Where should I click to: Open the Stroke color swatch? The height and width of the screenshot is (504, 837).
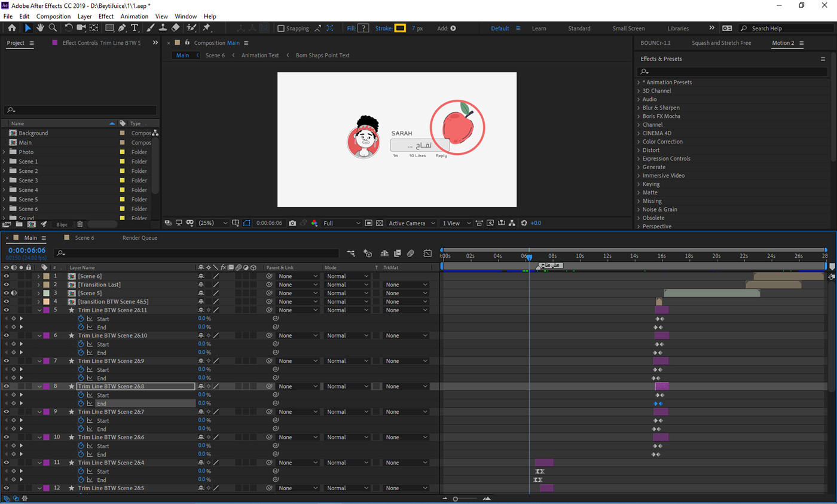click(x=400, y=28)
